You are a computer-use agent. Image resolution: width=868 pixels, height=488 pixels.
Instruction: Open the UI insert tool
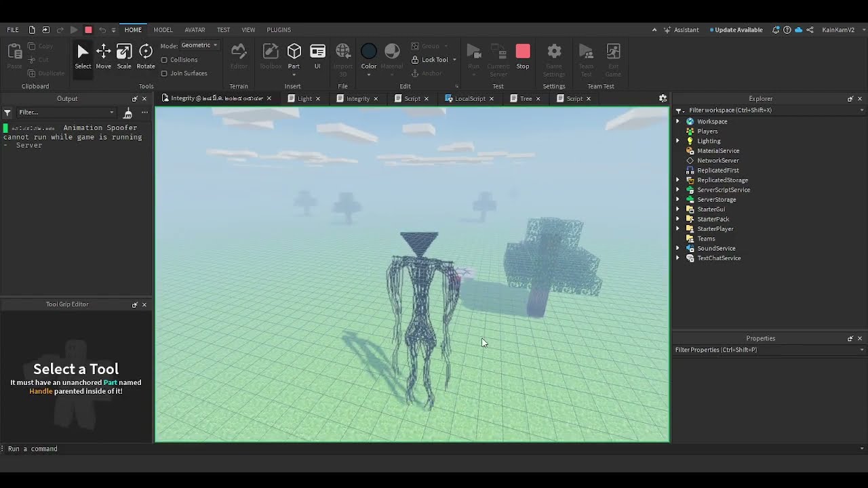pos(317,56)
